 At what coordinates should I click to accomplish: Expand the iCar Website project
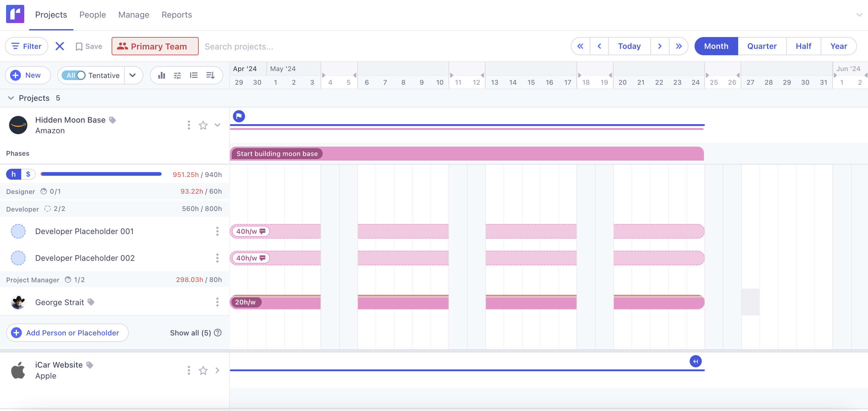pyautogui.click(x=217, y=370)
